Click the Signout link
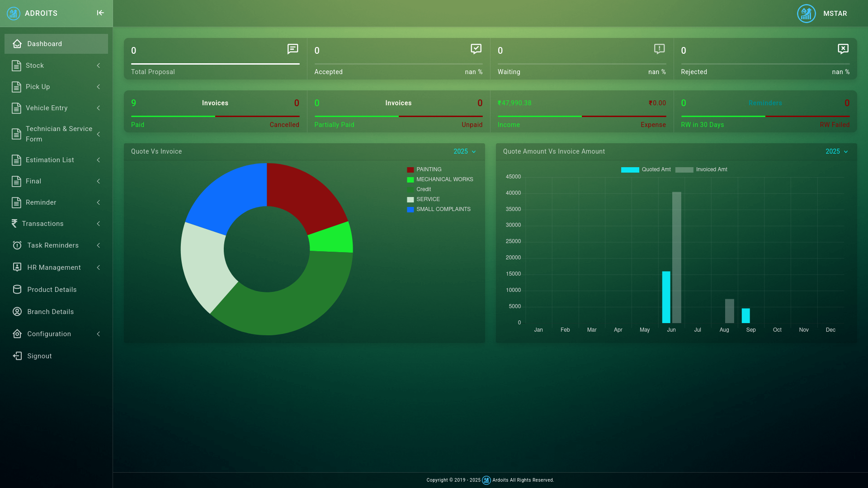 (x=39, y=356)
